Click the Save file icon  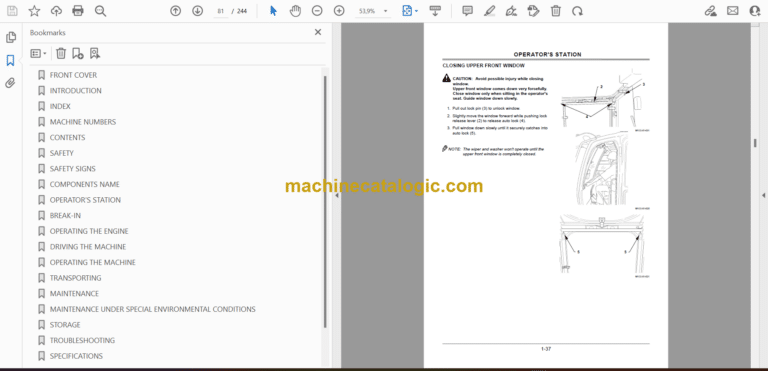coord(12,11)
